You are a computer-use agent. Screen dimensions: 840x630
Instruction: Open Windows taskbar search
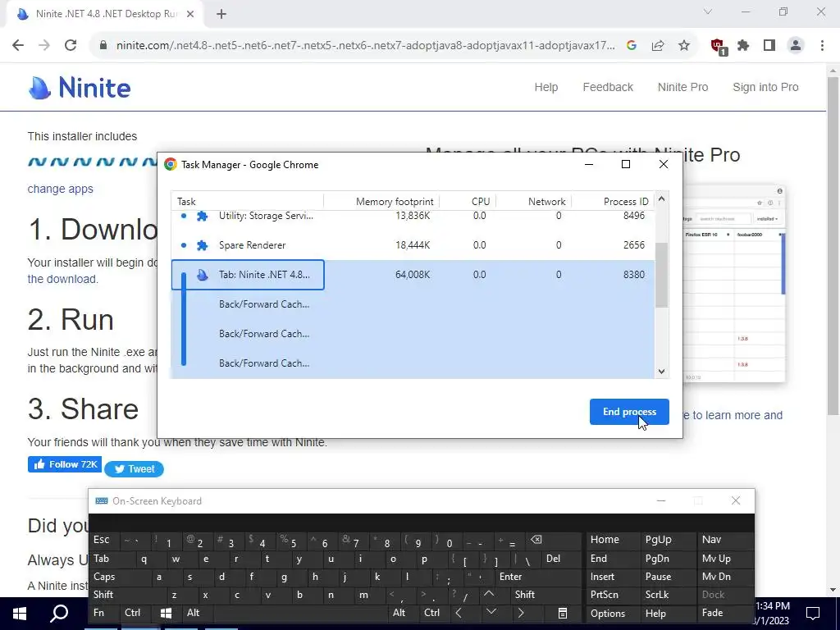click(x=59, y=614)
